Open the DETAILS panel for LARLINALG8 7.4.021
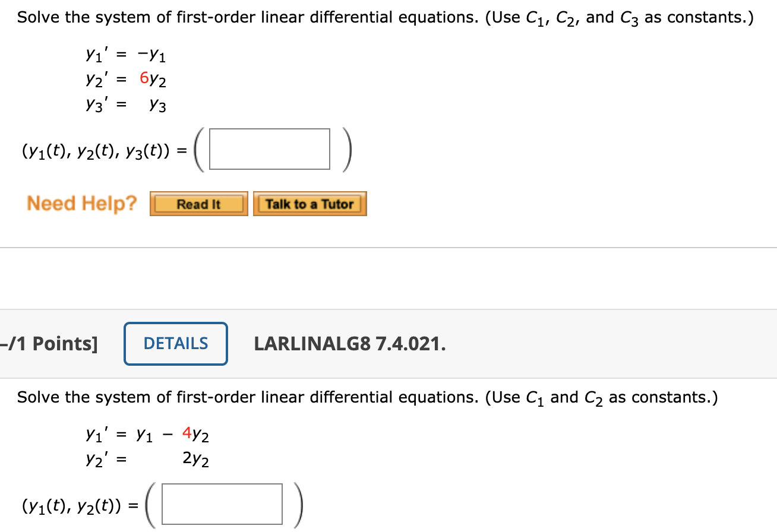 175,343
